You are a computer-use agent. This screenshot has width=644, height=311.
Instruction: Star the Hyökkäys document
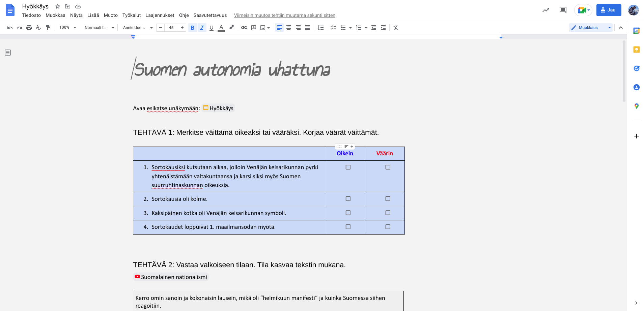(x=58, y=6)
